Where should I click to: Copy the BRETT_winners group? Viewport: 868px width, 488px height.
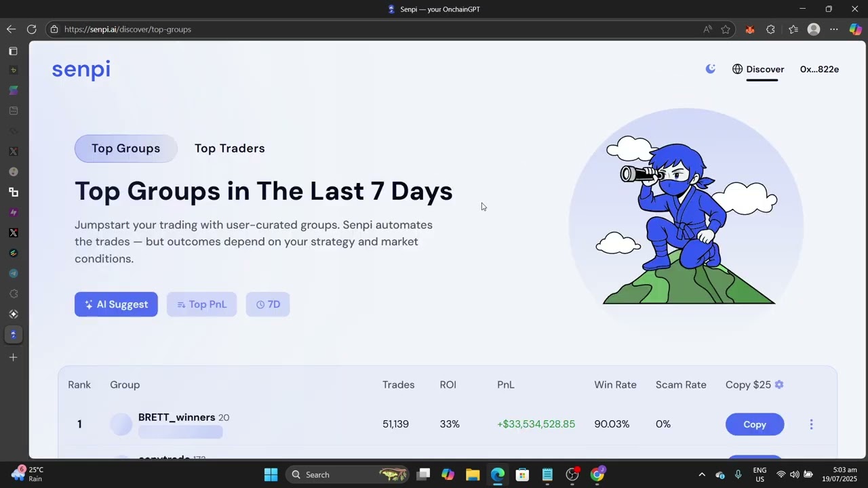click(755, 424)
